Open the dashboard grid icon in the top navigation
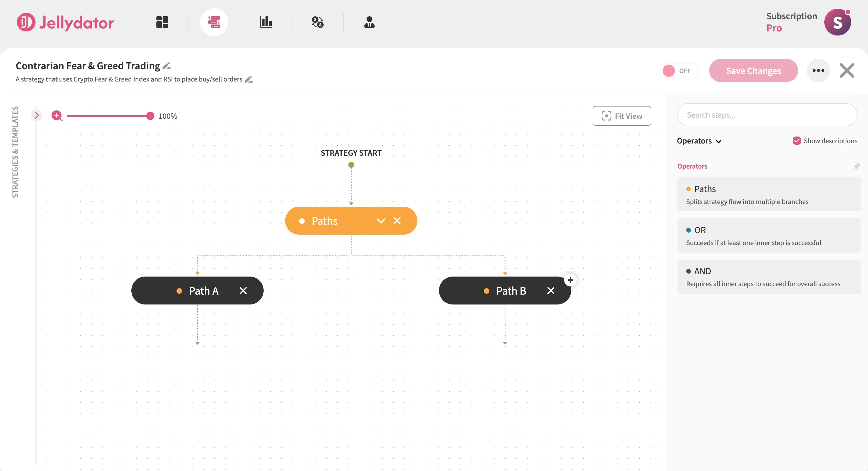868x471 pixels. tap(162, 22)
